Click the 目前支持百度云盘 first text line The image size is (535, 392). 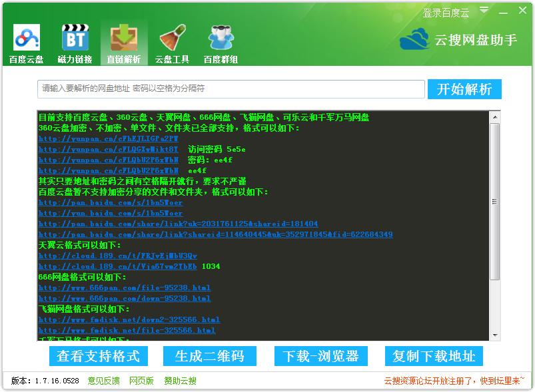pyautogui.click(x=204, y=117)
